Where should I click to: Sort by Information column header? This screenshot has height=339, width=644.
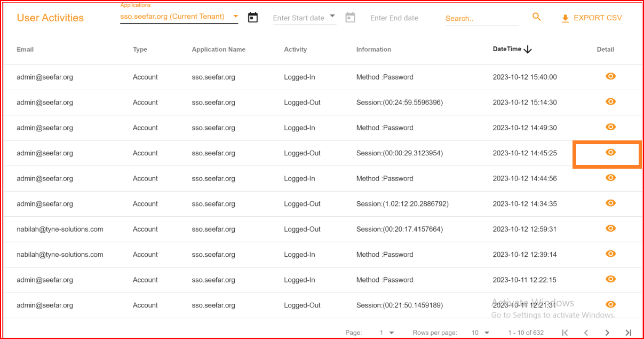click(x=373, y=49)
